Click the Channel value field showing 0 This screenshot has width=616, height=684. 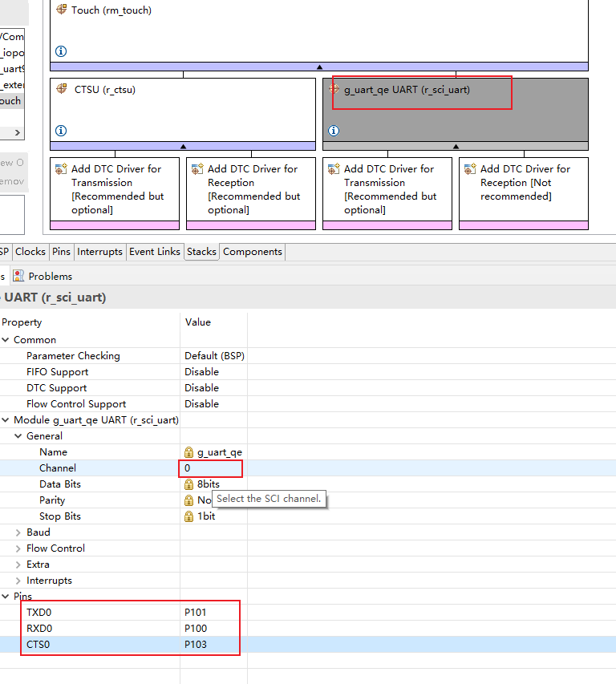pyautogui.click(x=210, y=468)
